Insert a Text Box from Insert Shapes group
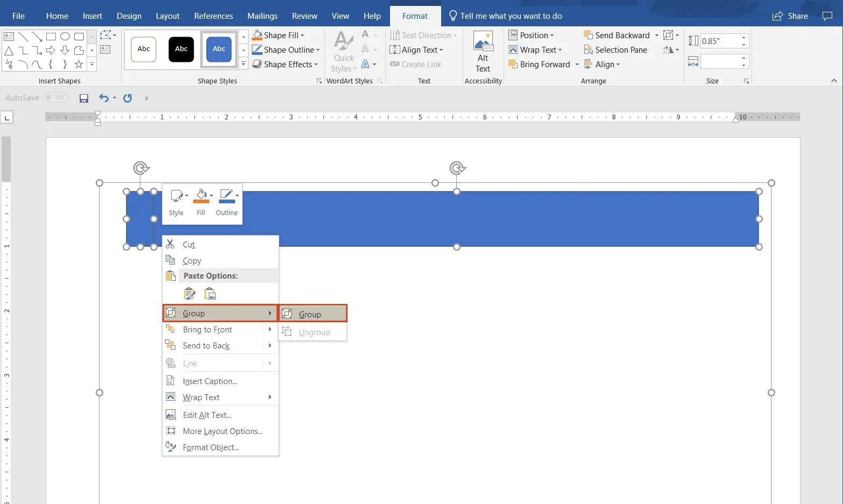 pyautogui.click(x=9, y=36)
